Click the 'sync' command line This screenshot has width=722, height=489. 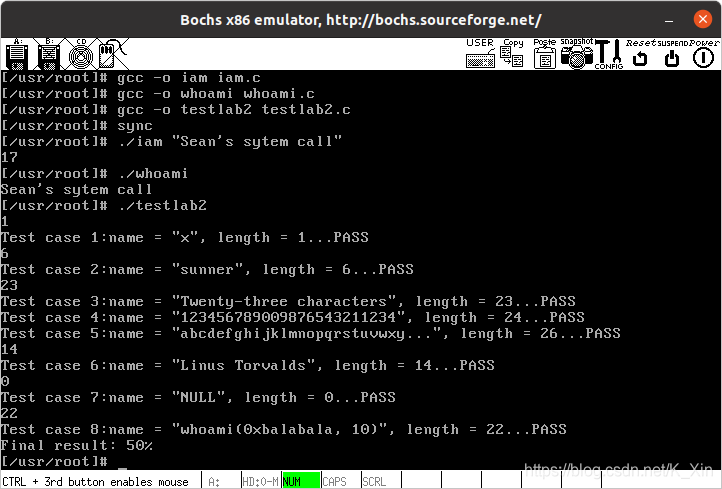76,125
